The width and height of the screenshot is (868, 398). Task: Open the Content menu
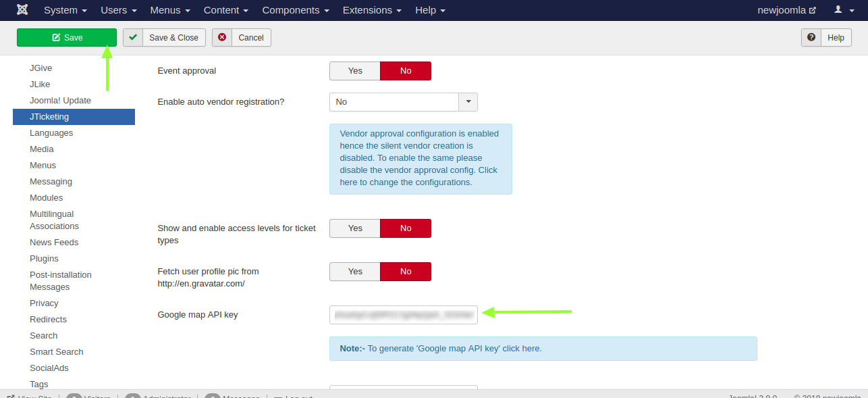coord(226,10)
